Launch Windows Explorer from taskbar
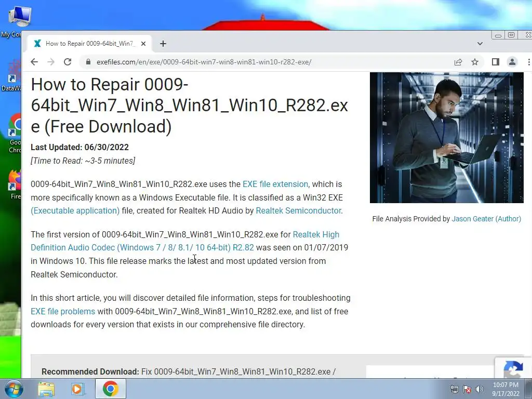 [x=46, y=389]
